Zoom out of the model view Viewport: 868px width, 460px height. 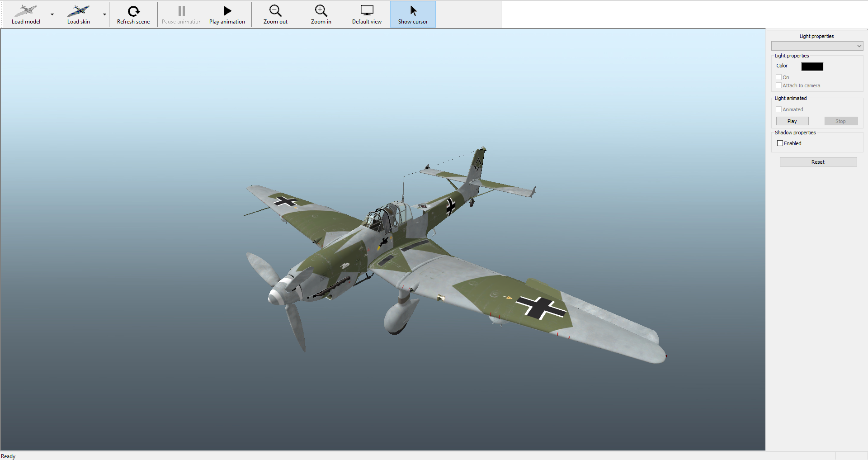[275, 14]
